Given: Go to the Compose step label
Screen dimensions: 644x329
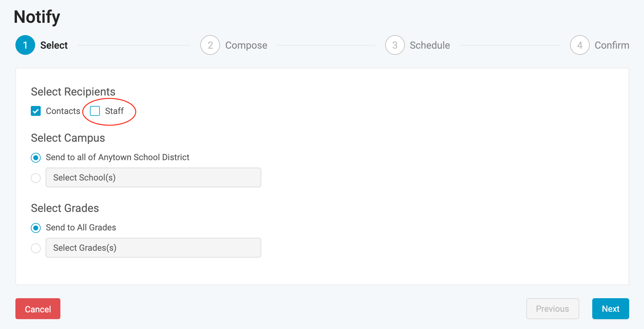Looking at the screenshot, I should point(246,45).
